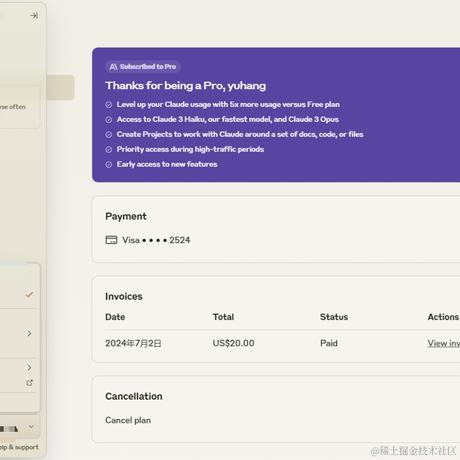Expand the submenu chevron just above the external link icon

[29, 368]
